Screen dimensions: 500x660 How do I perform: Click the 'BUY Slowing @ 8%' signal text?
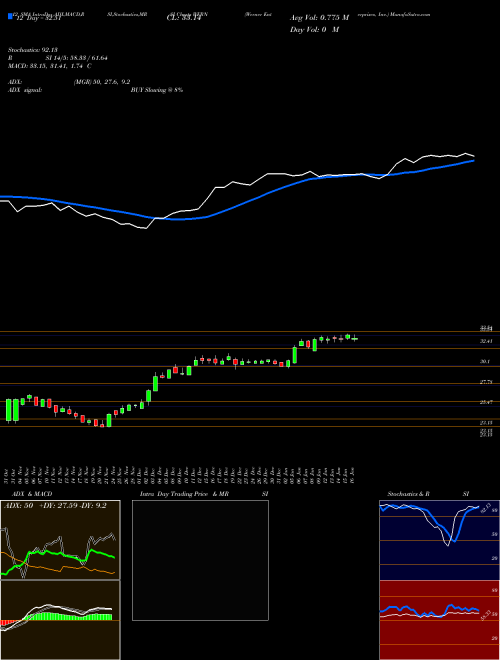coord(157,90)
